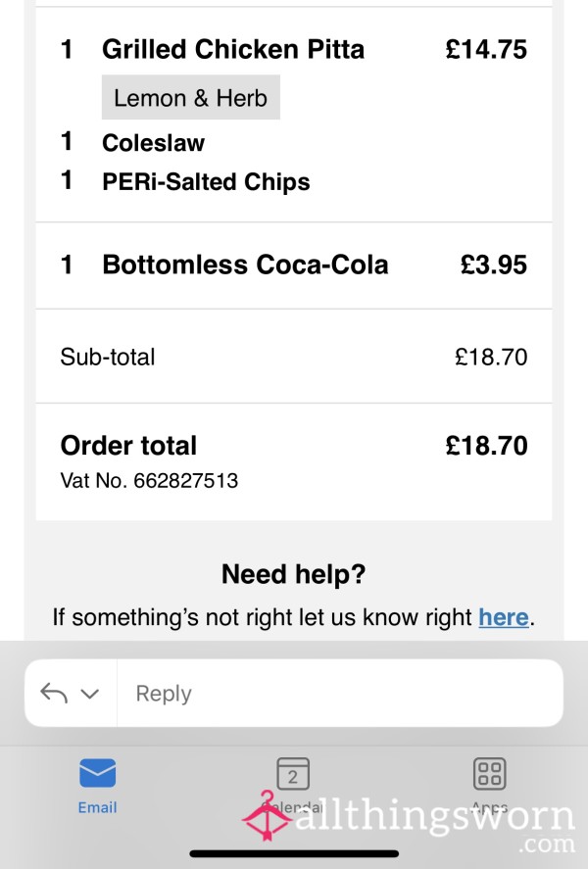Tap the Grilled Chicken Pitta item

pos(233,49)
